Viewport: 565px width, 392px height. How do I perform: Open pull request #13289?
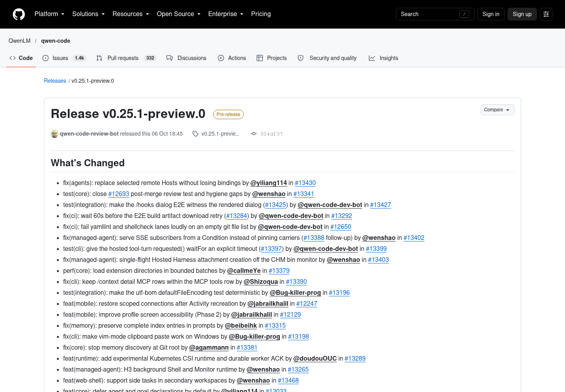(x=355, y=359)
